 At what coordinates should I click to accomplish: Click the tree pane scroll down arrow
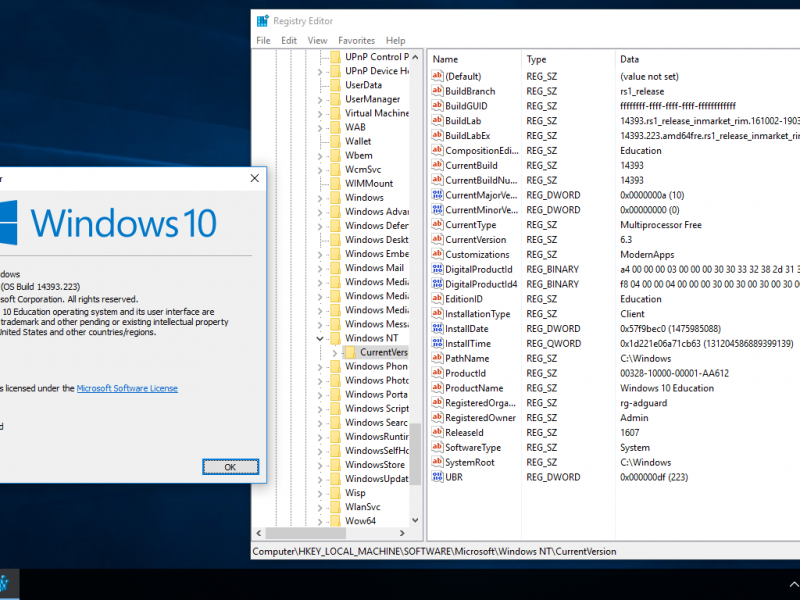point(415,520)
